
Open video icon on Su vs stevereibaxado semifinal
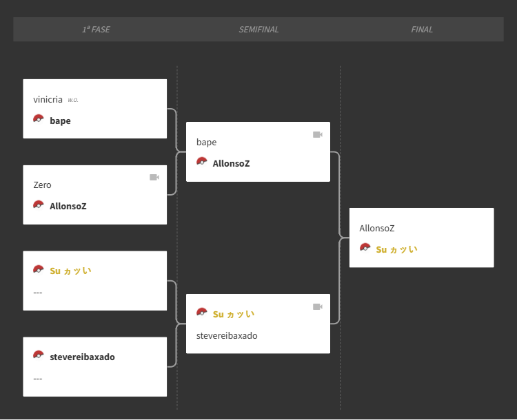(x=318, y=307)
